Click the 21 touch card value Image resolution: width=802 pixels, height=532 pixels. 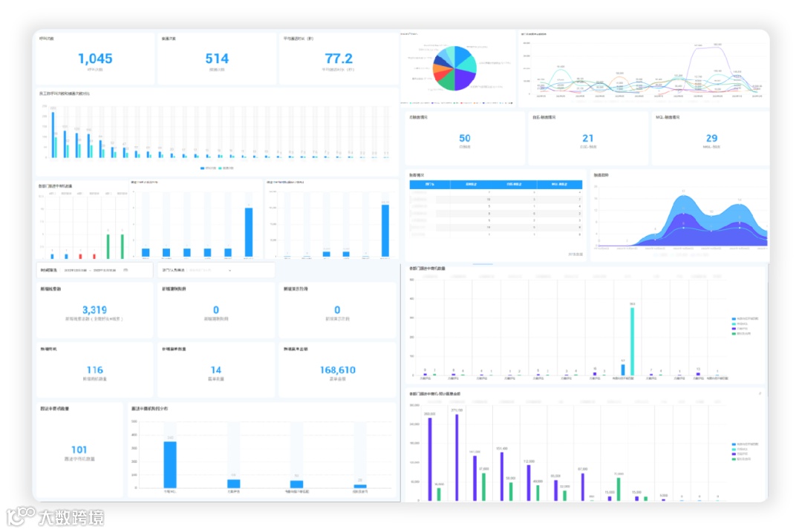(587, 138)
